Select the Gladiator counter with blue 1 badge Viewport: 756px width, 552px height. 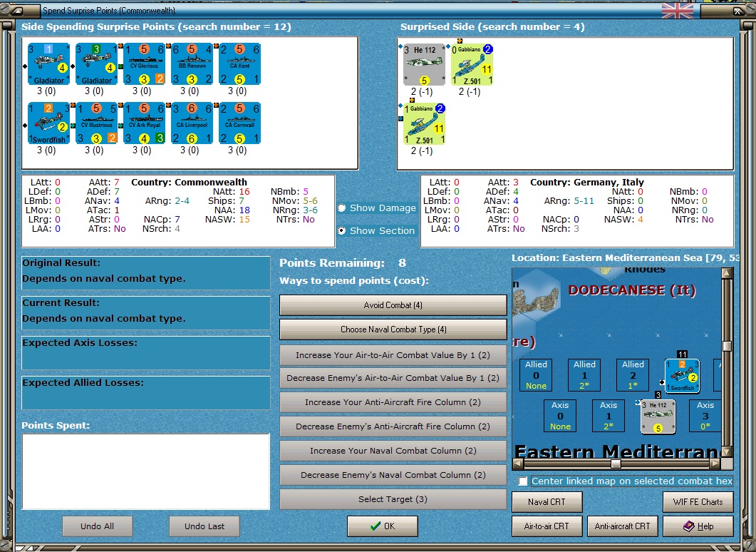point(48,64)
